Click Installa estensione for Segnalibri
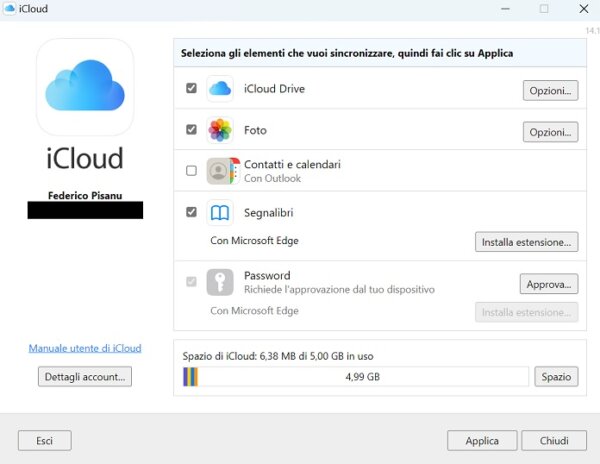600x464 pixels. 527,242
